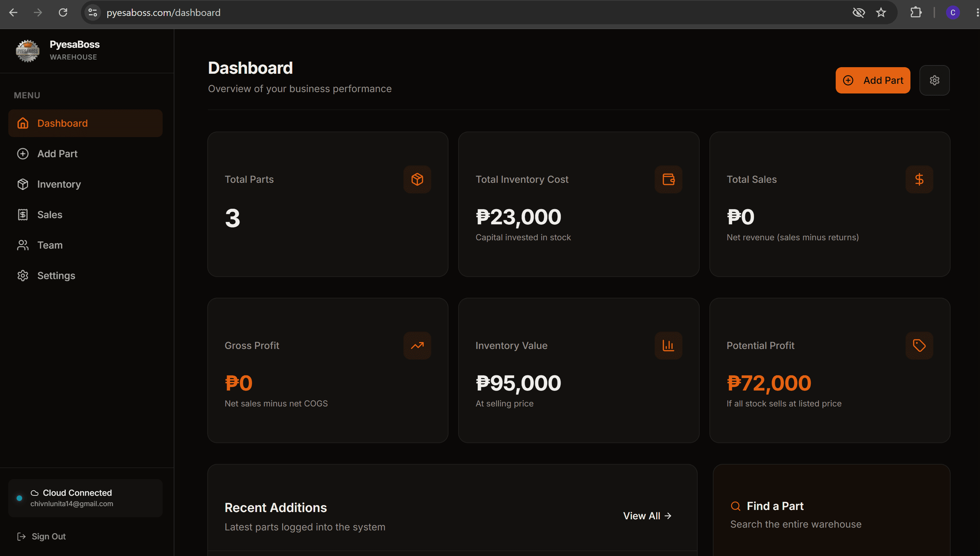Open the browser extensions puzzle icon

pos(916,12)
